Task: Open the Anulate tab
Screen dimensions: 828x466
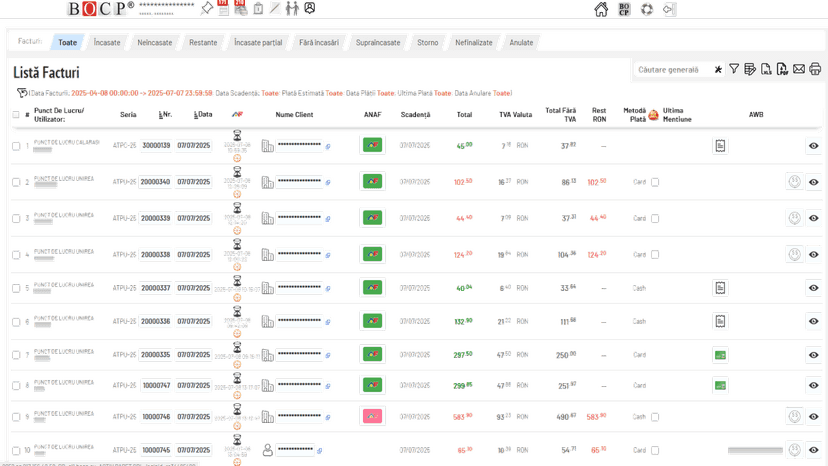Action: (521, 42)
